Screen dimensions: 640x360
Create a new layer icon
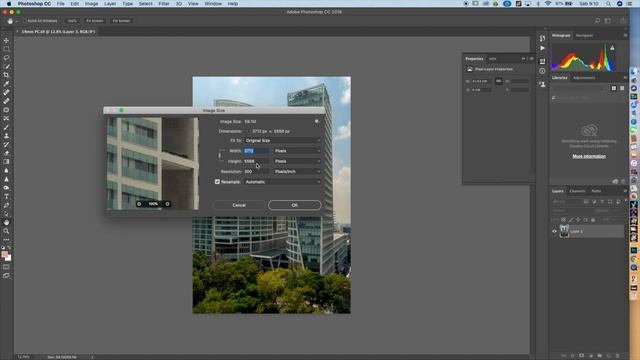pos(609,356)
